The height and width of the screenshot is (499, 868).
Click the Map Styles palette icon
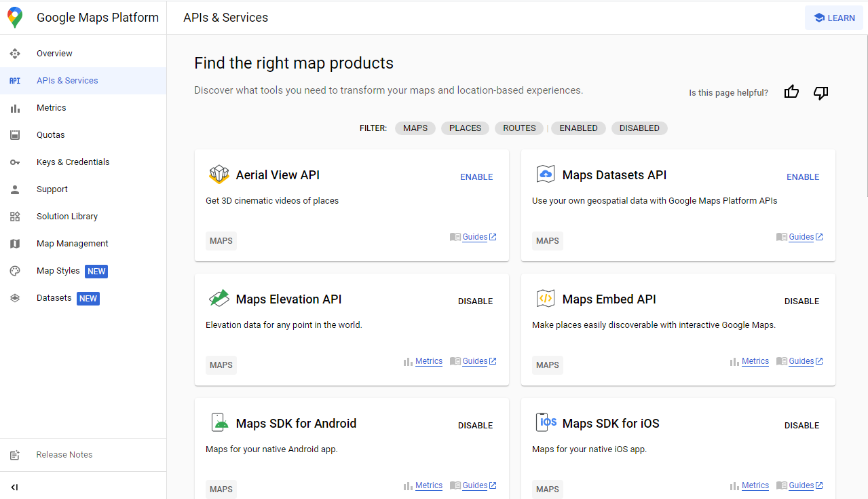click(x=15, y=271)
